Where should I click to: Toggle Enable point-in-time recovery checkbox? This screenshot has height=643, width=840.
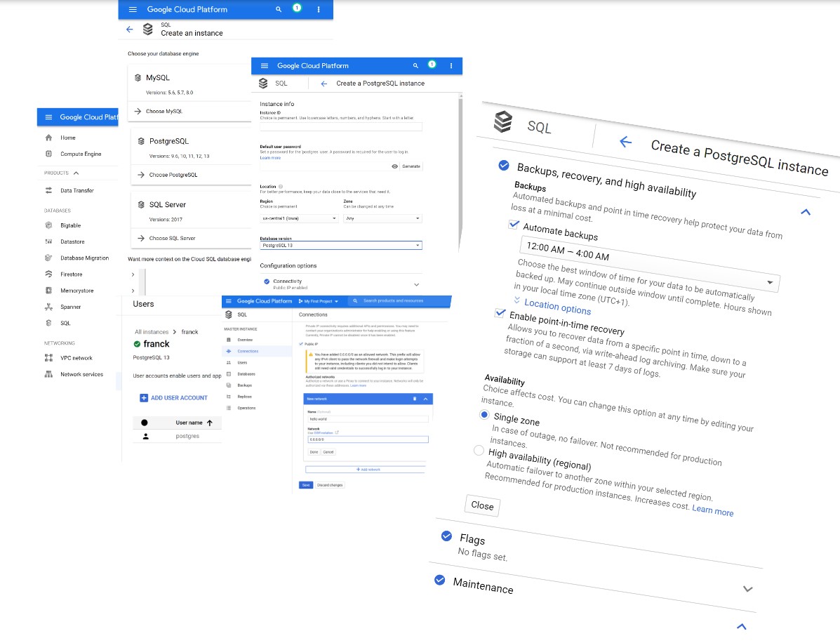(x=500, y=312)
